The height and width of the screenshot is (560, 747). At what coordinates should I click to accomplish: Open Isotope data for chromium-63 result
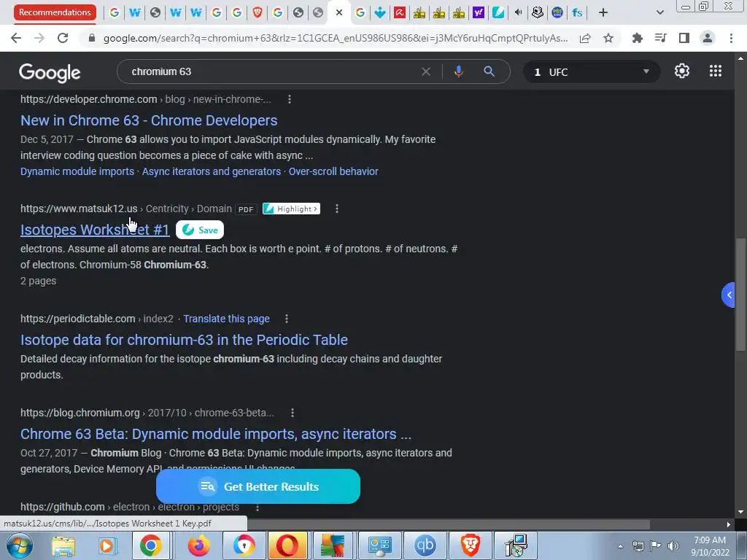coord(184,340)
